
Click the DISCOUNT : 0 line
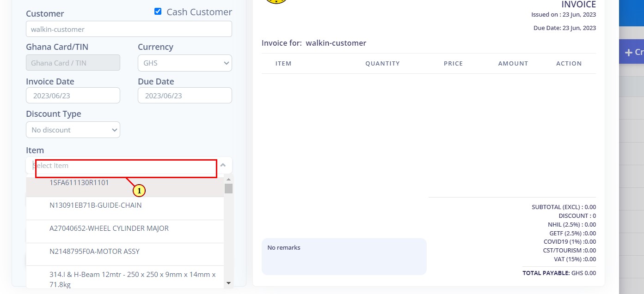point(577,216)
